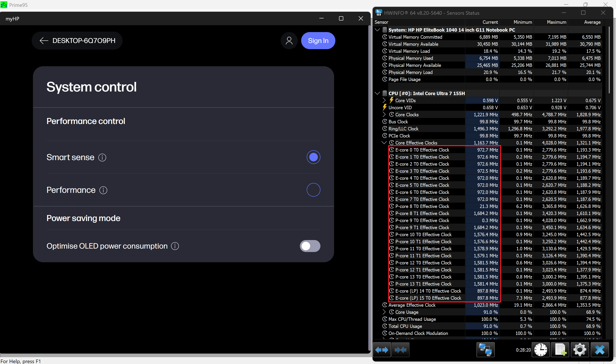Click clock icon beside Bus Clock row

pyautogui.click(x=385, y=122)
